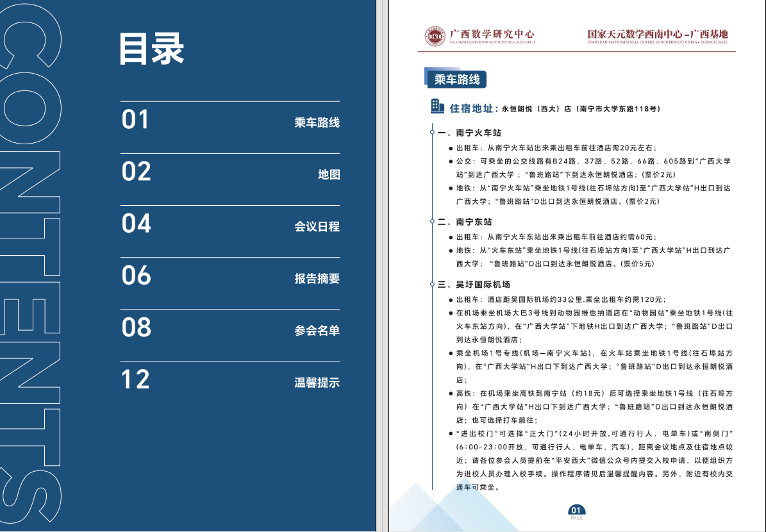Open the 会议日程 contents entry
766x532 pixels.
click(317, 226)
